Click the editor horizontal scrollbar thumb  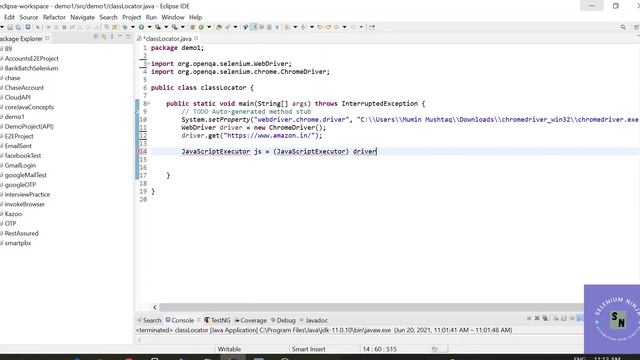(x=371, y=307)
